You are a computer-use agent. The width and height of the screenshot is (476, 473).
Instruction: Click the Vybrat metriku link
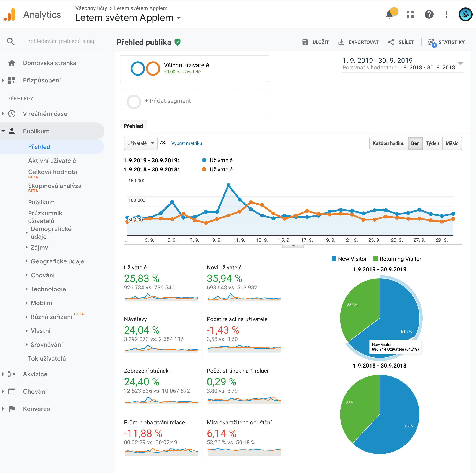(x=186, y=143)
